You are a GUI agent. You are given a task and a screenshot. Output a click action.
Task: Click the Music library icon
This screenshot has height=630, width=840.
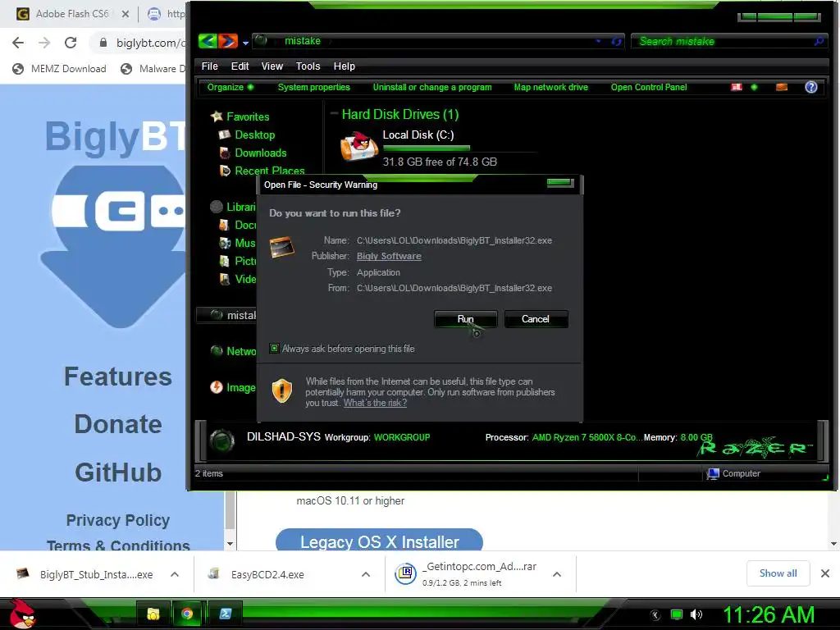(225, 243)
